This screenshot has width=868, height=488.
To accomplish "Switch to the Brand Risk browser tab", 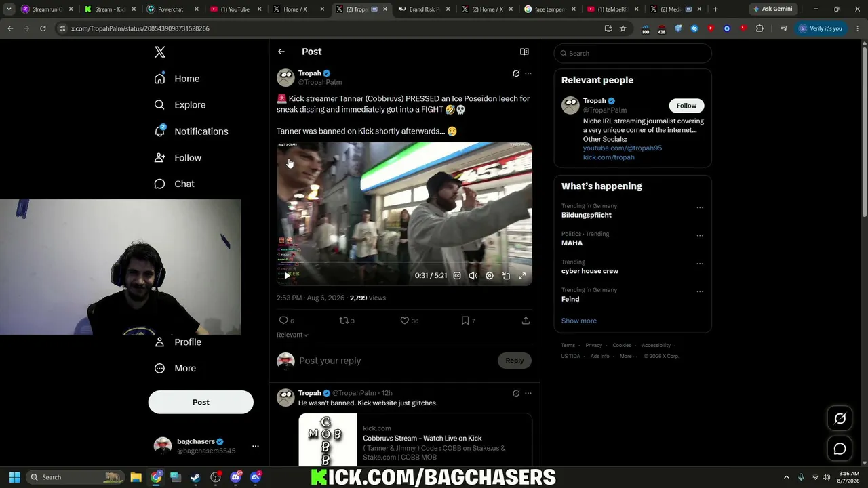I will (423, 9).
